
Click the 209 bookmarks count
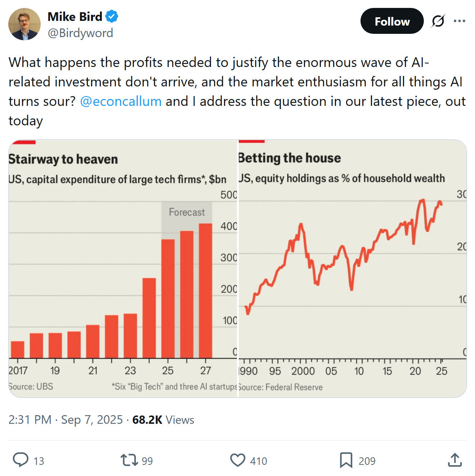tap(367, 461)
